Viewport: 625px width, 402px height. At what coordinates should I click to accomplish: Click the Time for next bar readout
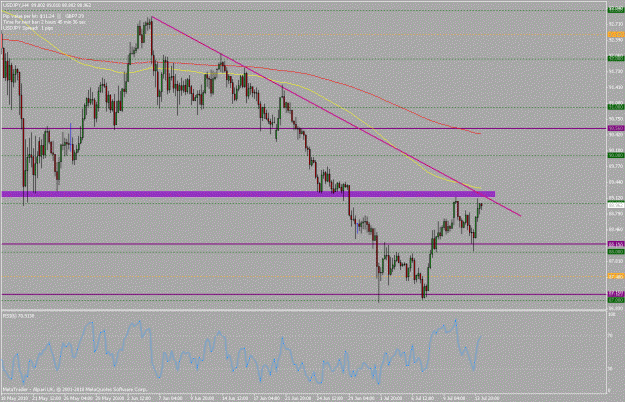(x=44, y=22)
